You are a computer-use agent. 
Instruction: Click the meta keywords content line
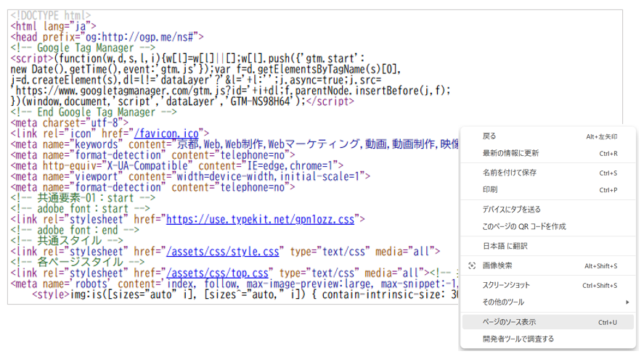tap(235, 144)
